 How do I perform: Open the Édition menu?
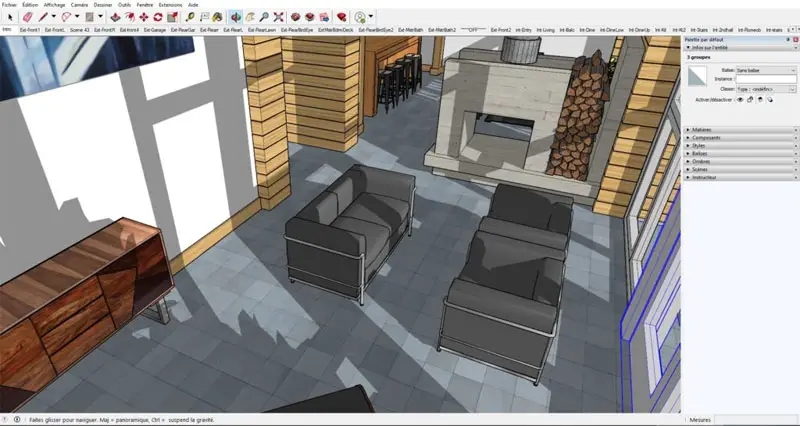[30, 5]
